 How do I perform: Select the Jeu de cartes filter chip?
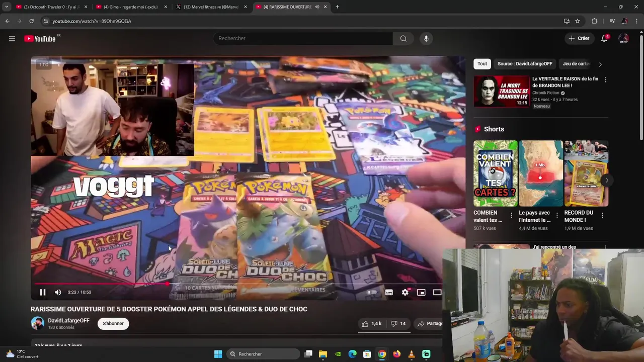(576, 64)
